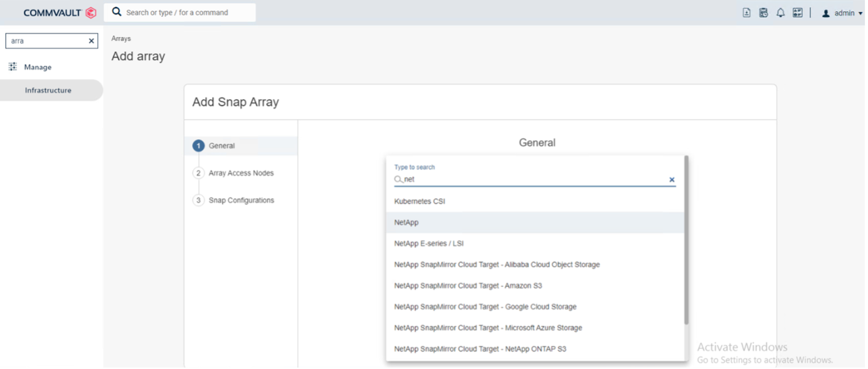Screen dimensions: 868x369
Task: Choose Kubernetes CSI option
Action: pyautogui.click(x=420, y=202)
